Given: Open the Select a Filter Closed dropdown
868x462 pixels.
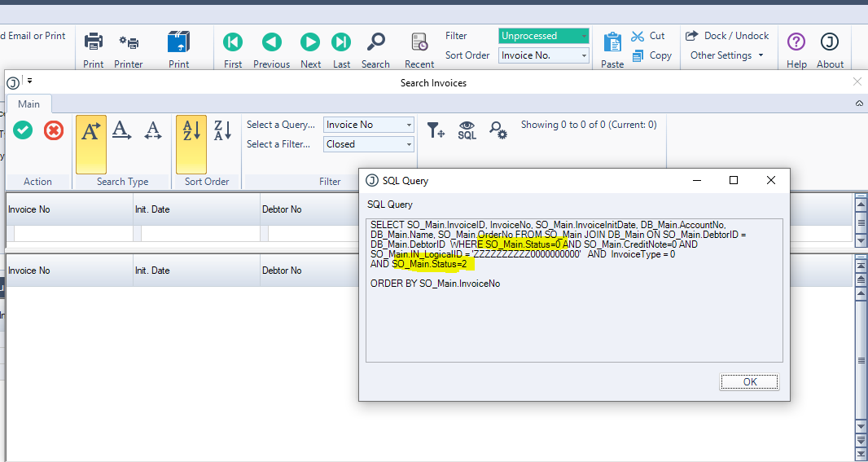Looking at the screenshot, I should coord(408,144).
